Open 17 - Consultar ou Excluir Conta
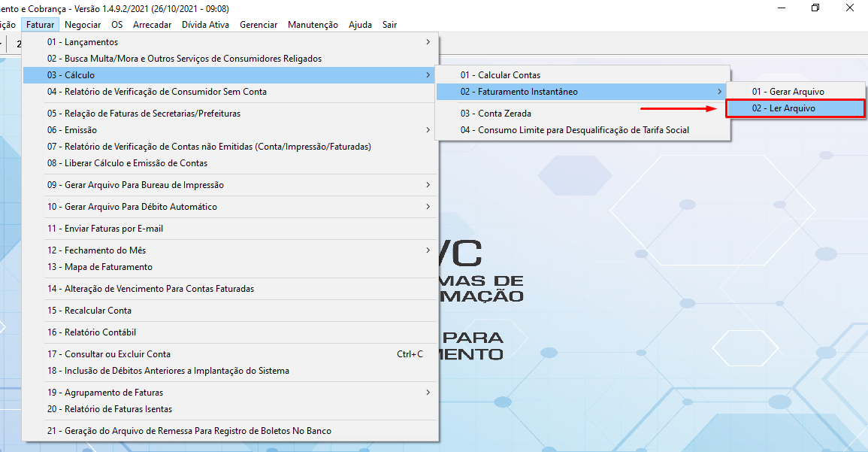868x452 pixels. 109,354
